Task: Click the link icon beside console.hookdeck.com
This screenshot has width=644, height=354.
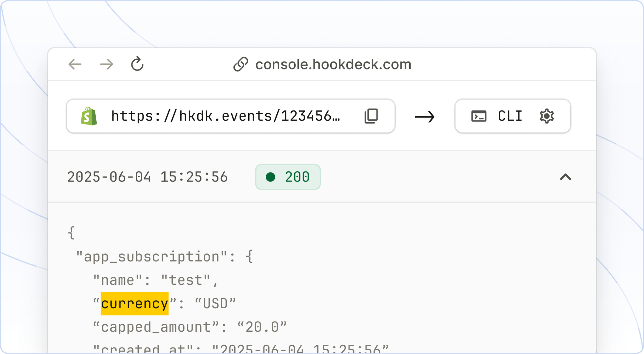Action: coord(240,64)
